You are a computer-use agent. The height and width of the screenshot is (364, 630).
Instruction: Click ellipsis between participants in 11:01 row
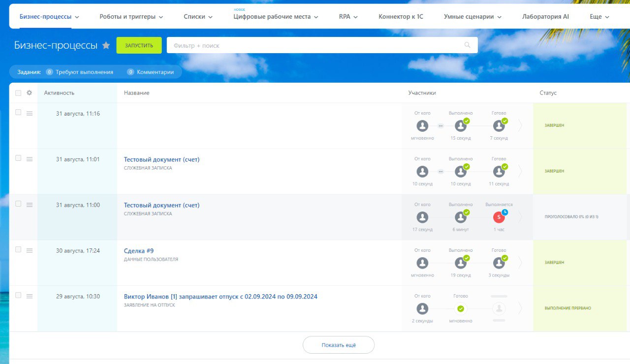point(441,172)
